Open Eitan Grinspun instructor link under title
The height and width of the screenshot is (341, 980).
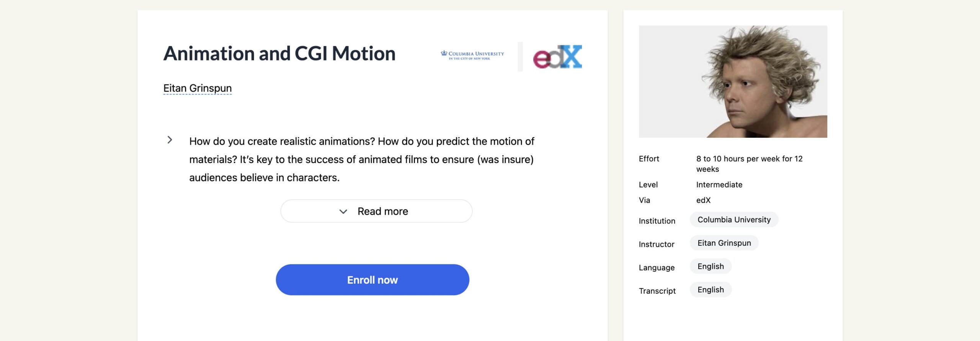[198, 88]
